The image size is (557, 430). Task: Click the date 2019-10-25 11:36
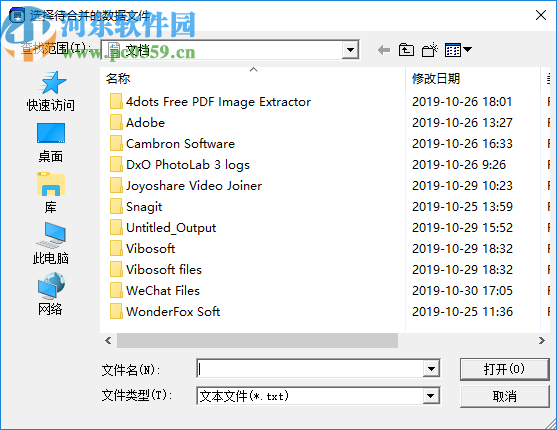[x=462, y=312]
